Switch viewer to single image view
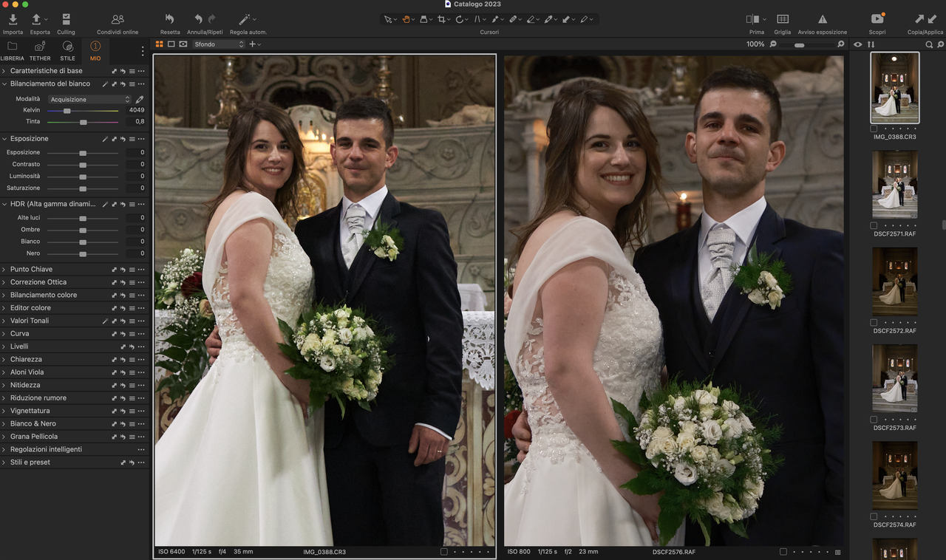The image size is (946, 560). point(171,44)
